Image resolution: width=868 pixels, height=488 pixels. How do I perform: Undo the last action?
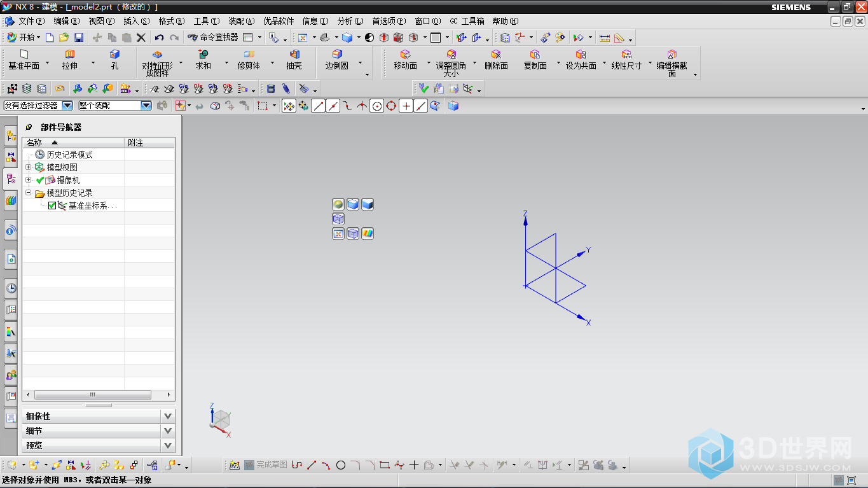pyautogui.click(x=159, y=38)
